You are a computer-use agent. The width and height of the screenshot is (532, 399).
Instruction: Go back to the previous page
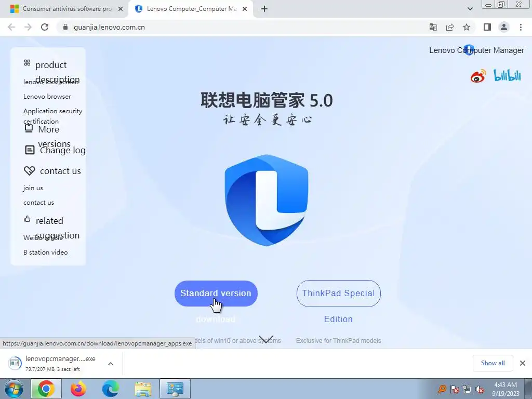11,27
